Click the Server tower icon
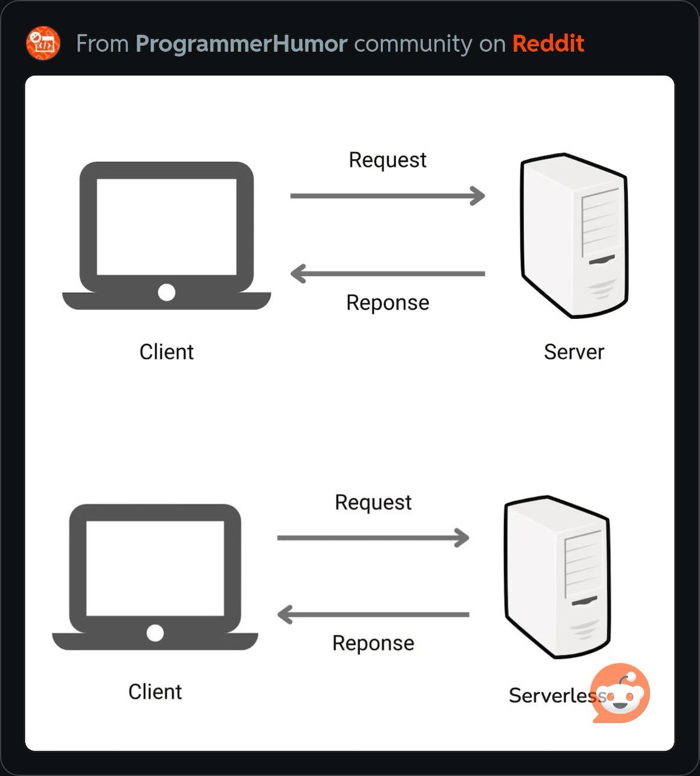700x776 pixels. click(574, 235)
